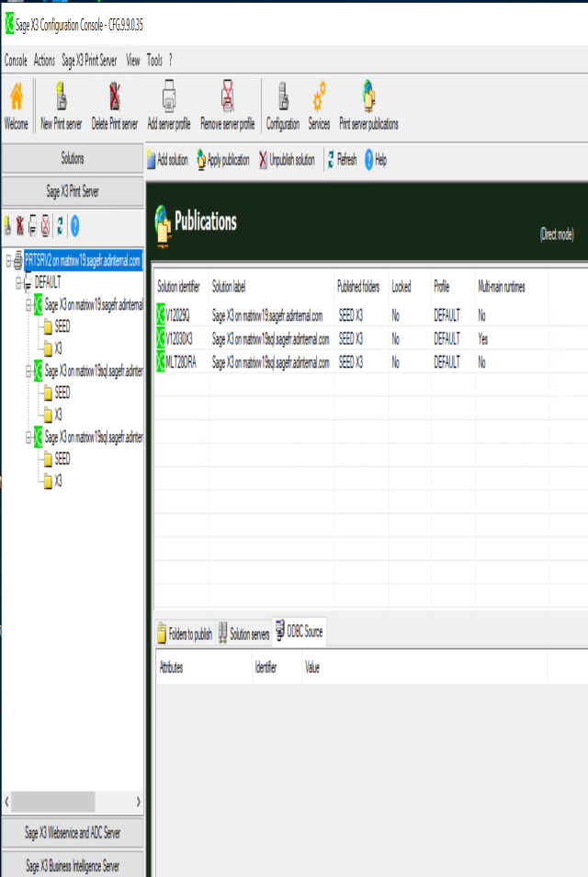Click the Welcome home icon
Screen dimensions: 588x877
click(x=16, y=97)
